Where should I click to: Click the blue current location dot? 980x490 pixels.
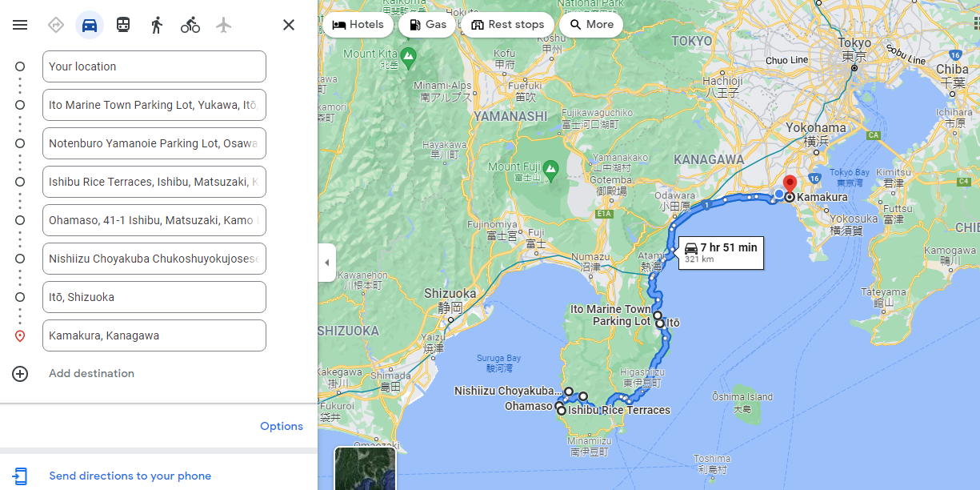click(x=779, y=194)
